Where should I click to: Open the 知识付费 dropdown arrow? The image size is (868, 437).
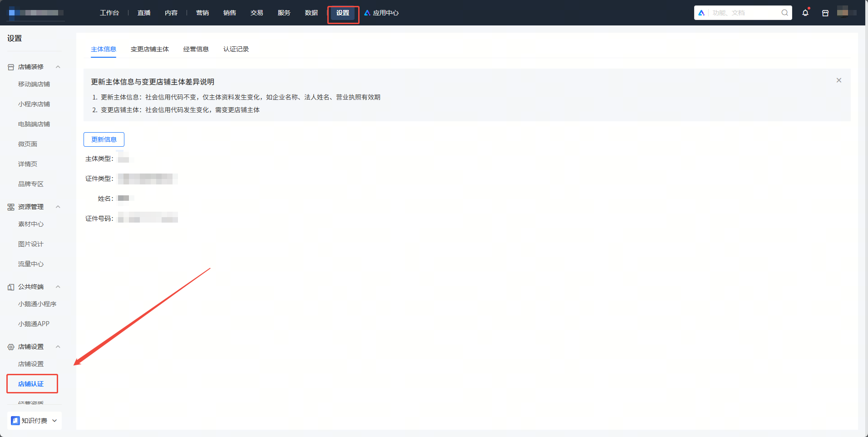pos(54,421)
